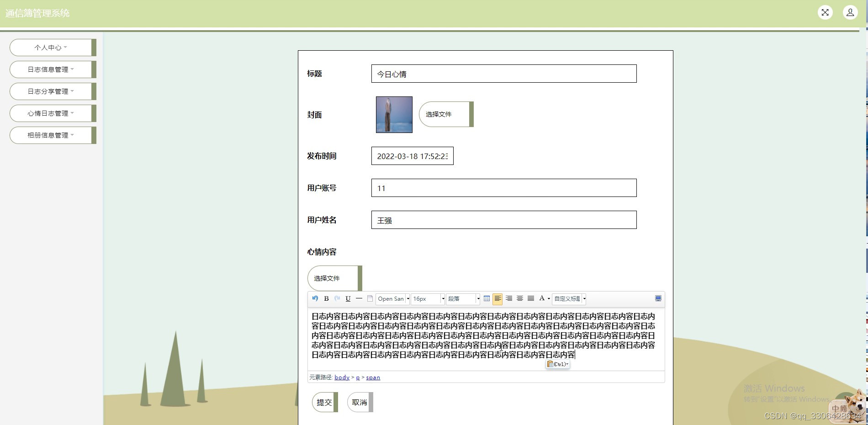868x425 pixels.
Task: Click the 用户姓名 input field with 王强
Action: (504, 220)
